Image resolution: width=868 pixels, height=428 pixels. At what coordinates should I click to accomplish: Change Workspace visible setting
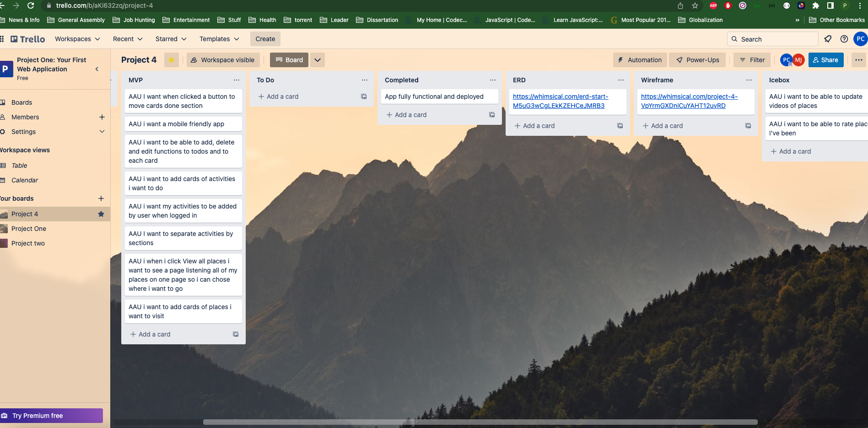click(223, 60)
